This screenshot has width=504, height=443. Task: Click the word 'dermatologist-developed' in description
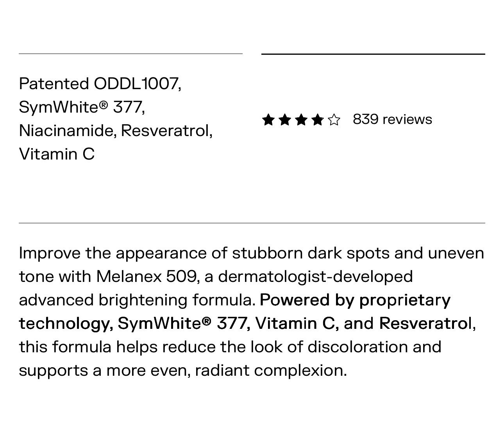[315, 276]
